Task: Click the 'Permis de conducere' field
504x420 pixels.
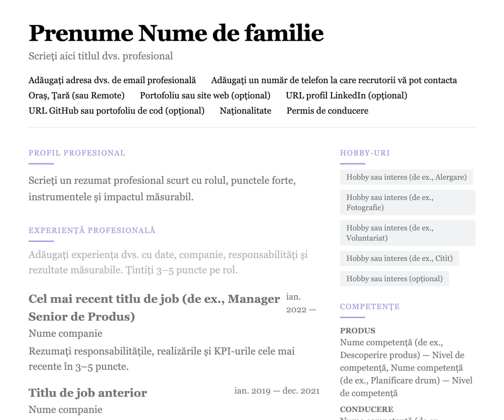Action: tap(327, 111)
